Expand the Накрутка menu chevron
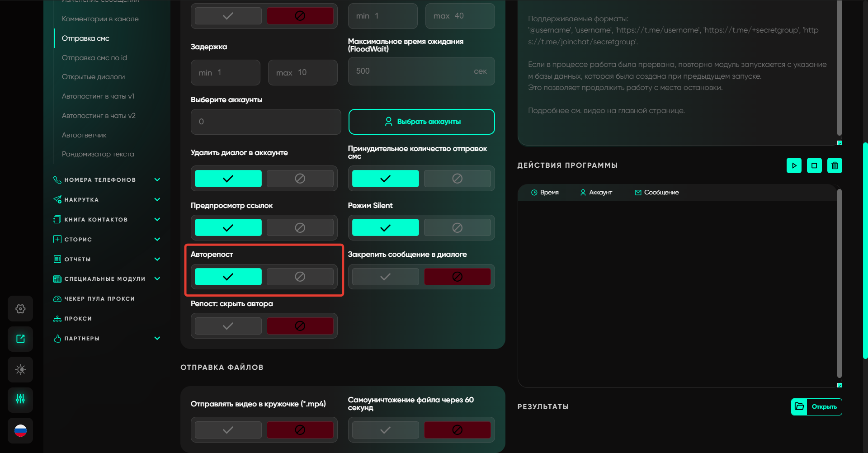The image size is (868, 453). click(157, 199)
